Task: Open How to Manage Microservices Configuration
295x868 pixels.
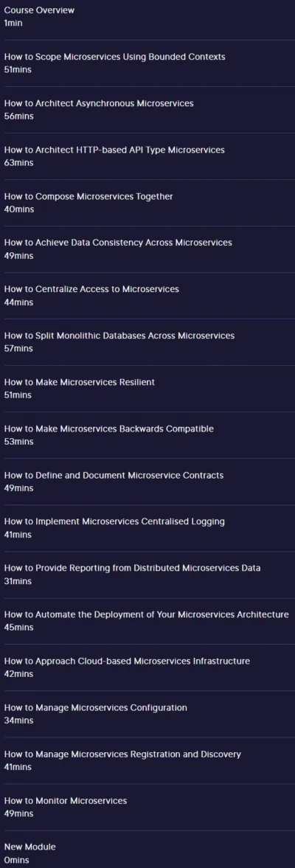Action: pos(147,714)
